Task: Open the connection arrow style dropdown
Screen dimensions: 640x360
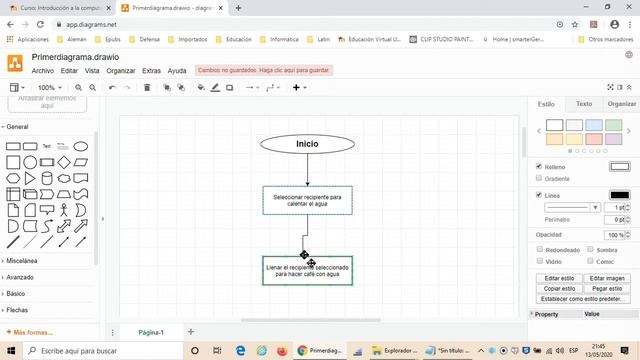Action: (252, 87)
